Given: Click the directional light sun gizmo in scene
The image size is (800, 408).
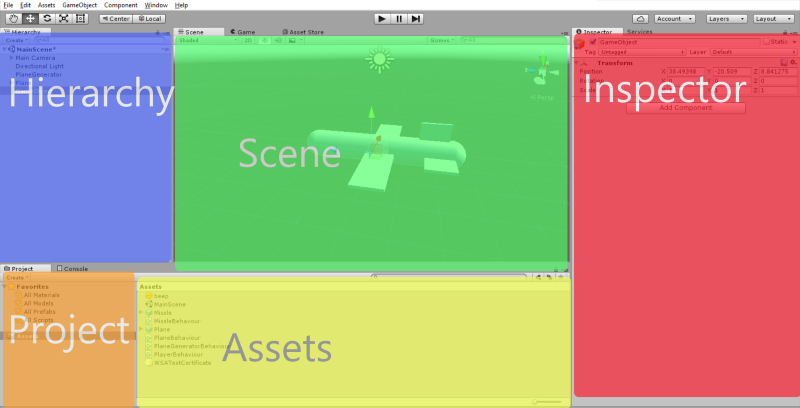Looking at the screenshot, I should click(380, 59).
